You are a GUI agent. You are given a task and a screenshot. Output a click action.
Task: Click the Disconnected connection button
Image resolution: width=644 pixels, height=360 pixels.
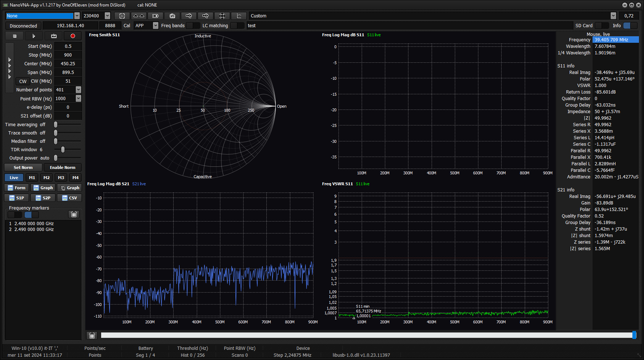click(x=23, y=26)
